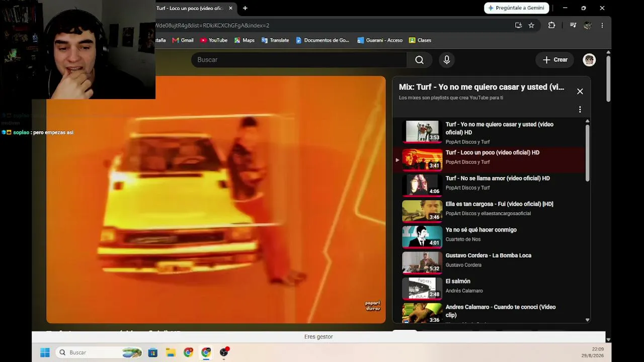Open OBS Studio from the taskbar

pyautogui.click(x=224, y=352)
